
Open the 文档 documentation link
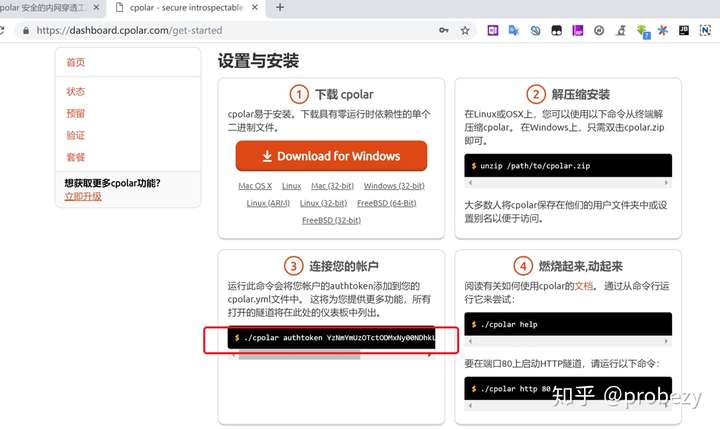pos(584,286)
